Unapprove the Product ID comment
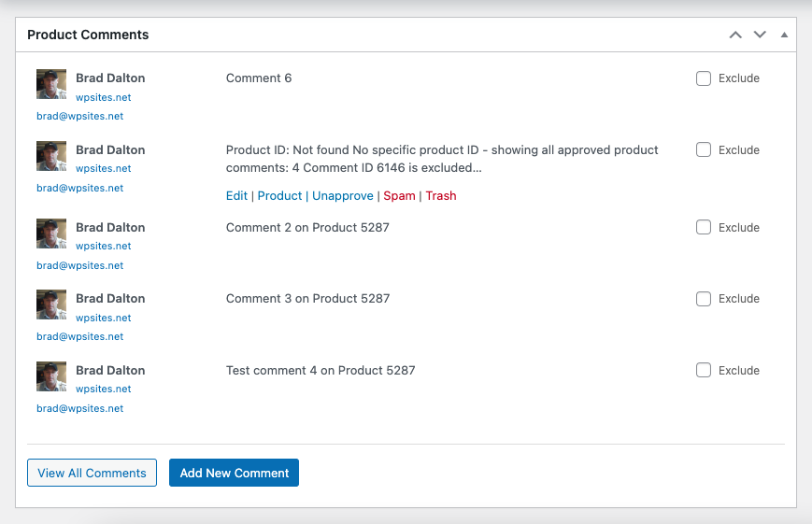 [x=342, y=196]
